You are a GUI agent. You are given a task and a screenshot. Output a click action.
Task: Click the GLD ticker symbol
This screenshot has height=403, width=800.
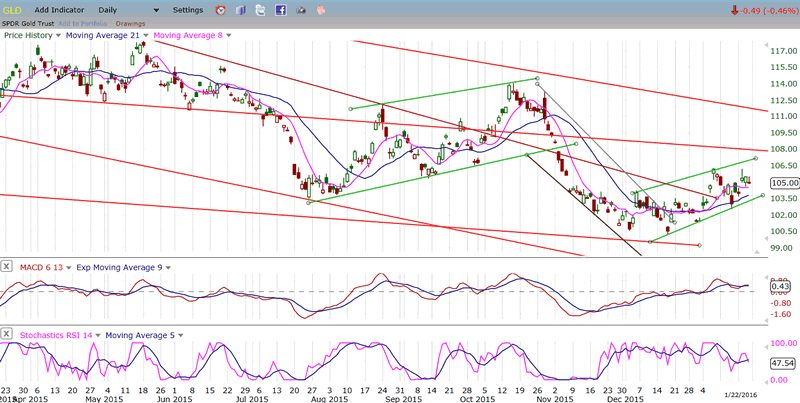pos(12,10)
